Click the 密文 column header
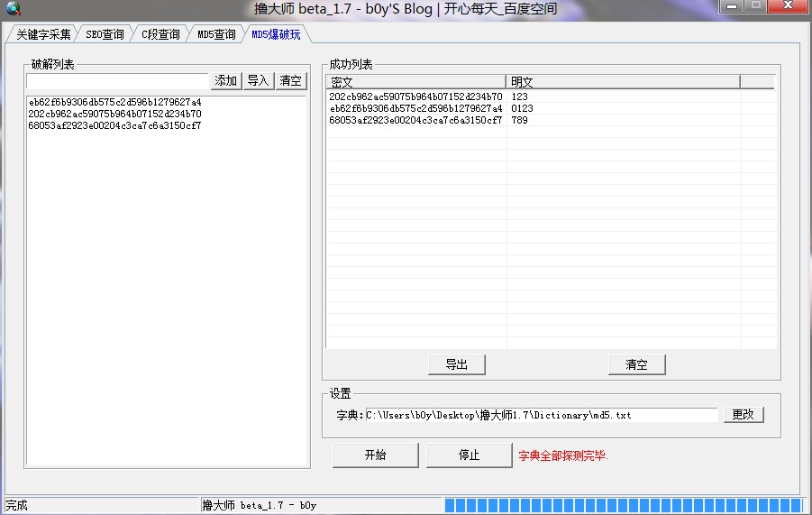Viewport: 812px width, 515px height. point(415,82)
